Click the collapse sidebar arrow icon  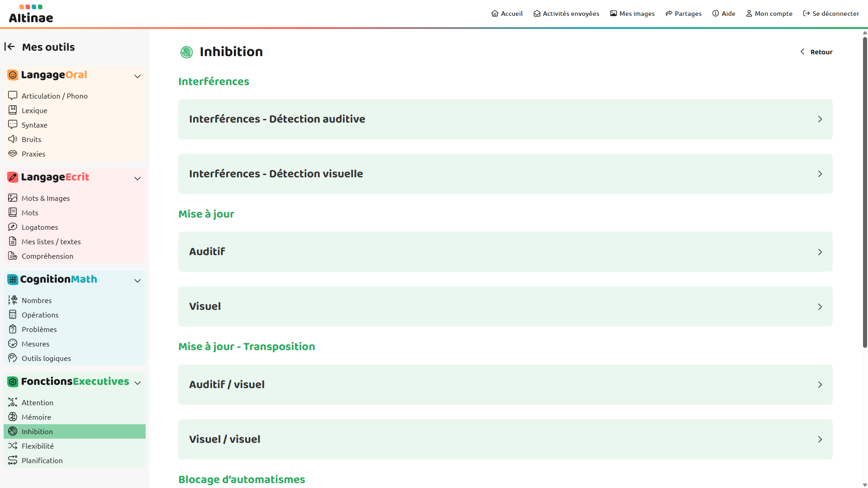9,47
